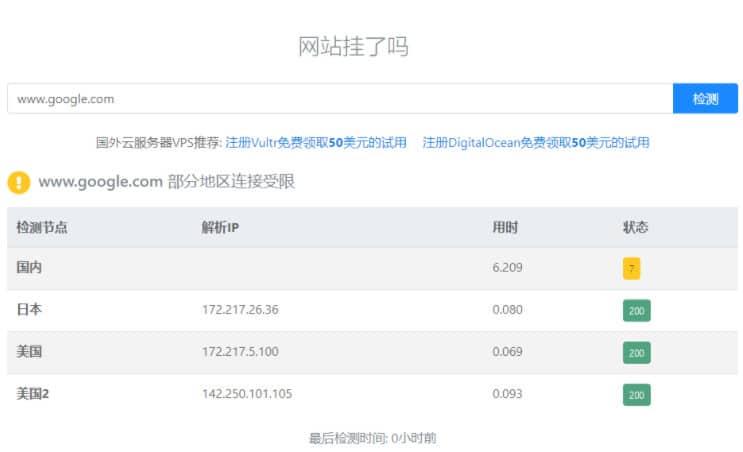The width and height of the screenshot is (743, 452).
Task: Click the 解析IP column header
Action: pos(220,227)
